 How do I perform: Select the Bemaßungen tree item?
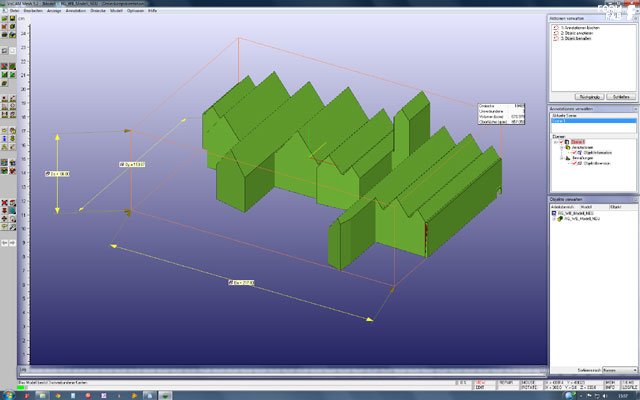582,158
